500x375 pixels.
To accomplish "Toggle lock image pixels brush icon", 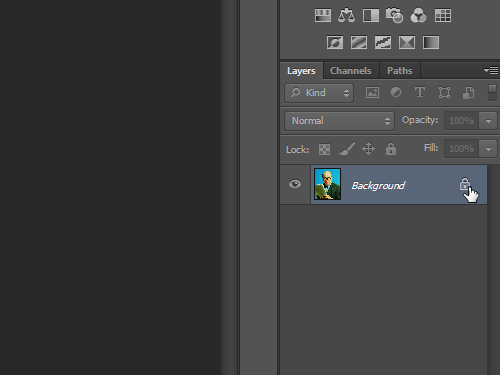I will 347,149.
